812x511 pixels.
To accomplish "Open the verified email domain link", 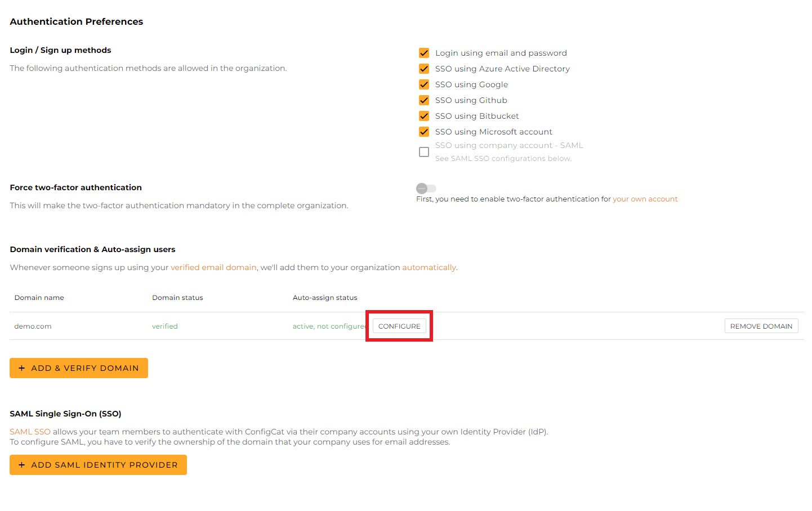I will [213, 267].
